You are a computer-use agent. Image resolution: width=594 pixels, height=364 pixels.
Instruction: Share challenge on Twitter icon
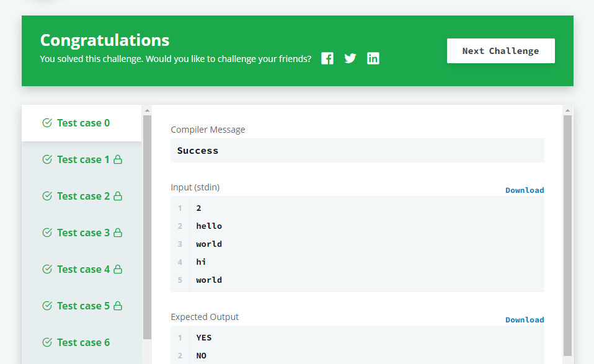point(350,58)
